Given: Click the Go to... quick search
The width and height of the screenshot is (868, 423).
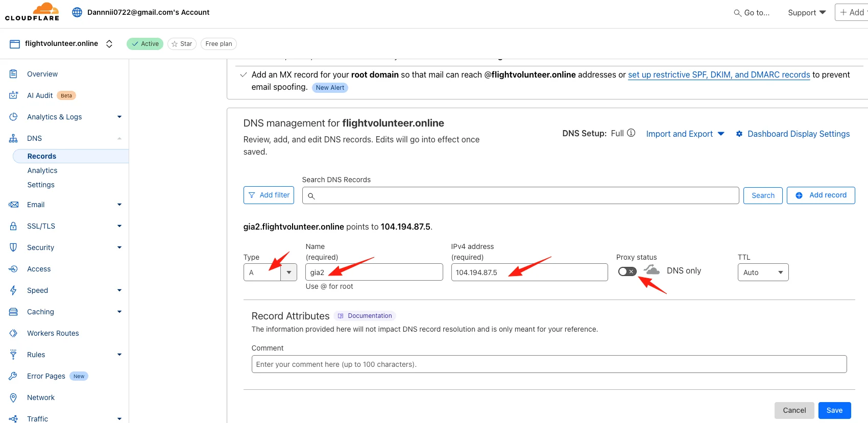Looking at the screenshot, I should pyautogui.click(x=752, y=13).
